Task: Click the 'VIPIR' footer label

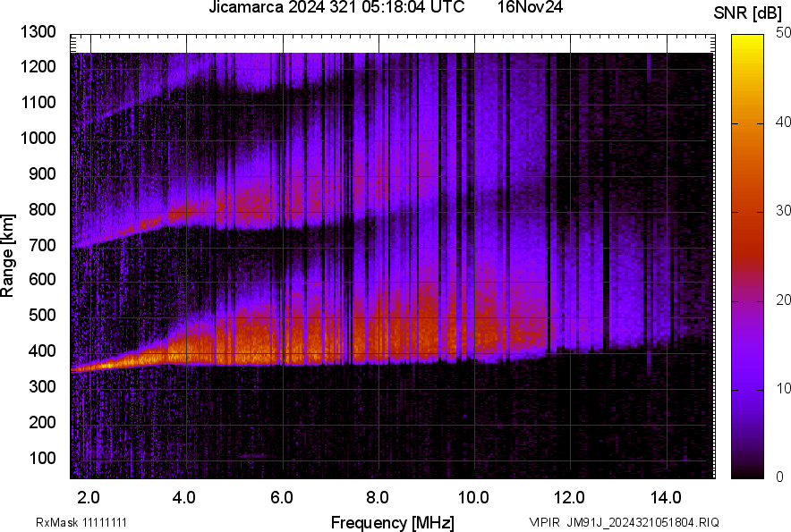Action: coord(544,522)
